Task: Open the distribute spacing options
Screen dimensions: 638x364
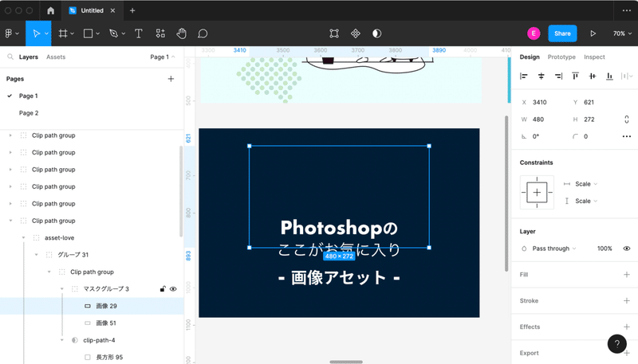Action: [627, 76]
